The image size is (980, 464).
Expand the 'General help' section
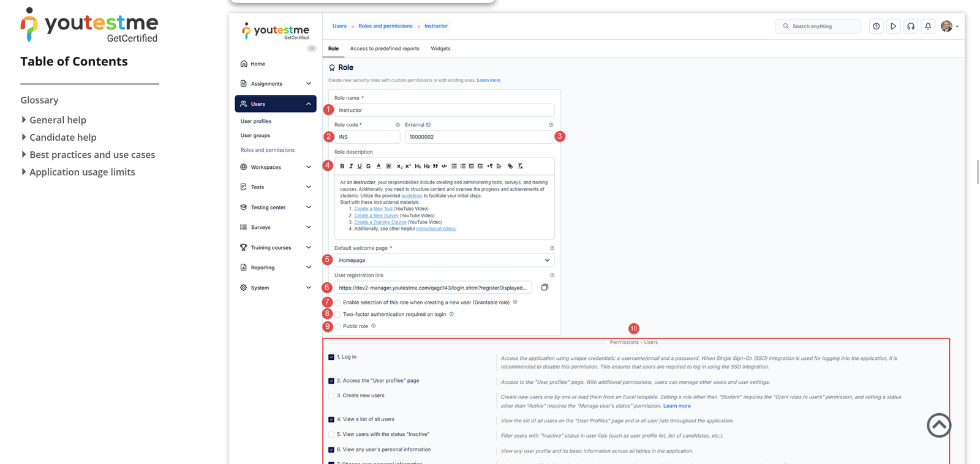pos(58,120)
